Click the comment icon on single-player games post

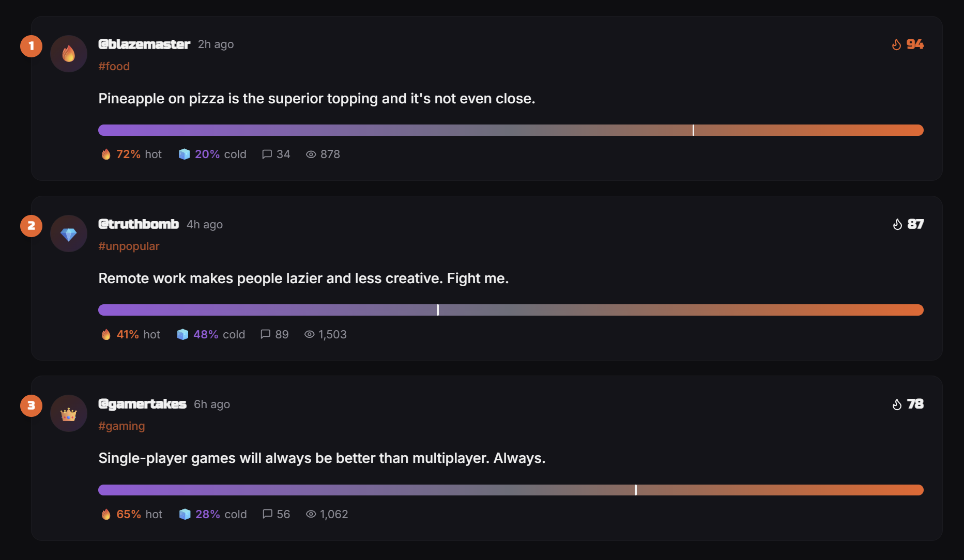tap(267, 514)
